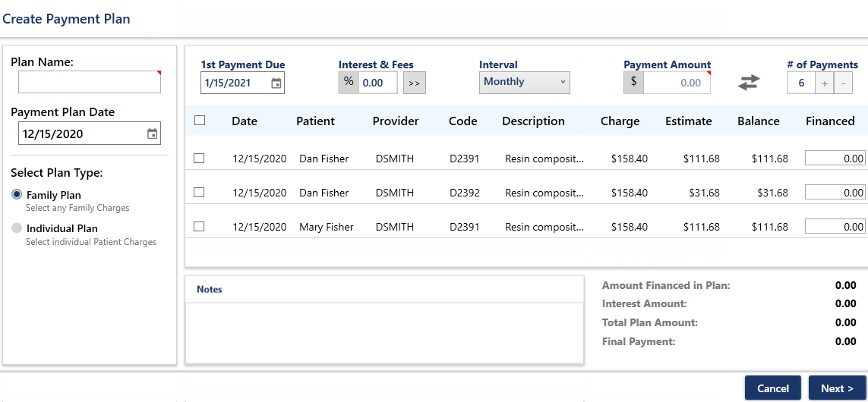Click the Notes text area

click(384, 332)
